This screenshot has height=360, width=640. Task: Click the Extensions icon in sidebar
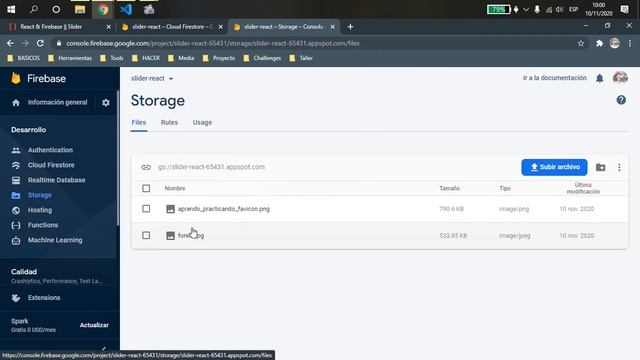coord(16,298)
